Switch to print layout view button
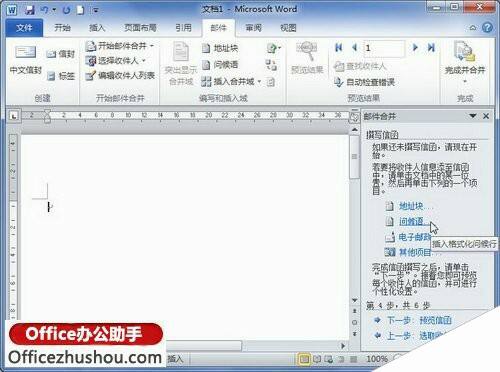 coord(304,359)
